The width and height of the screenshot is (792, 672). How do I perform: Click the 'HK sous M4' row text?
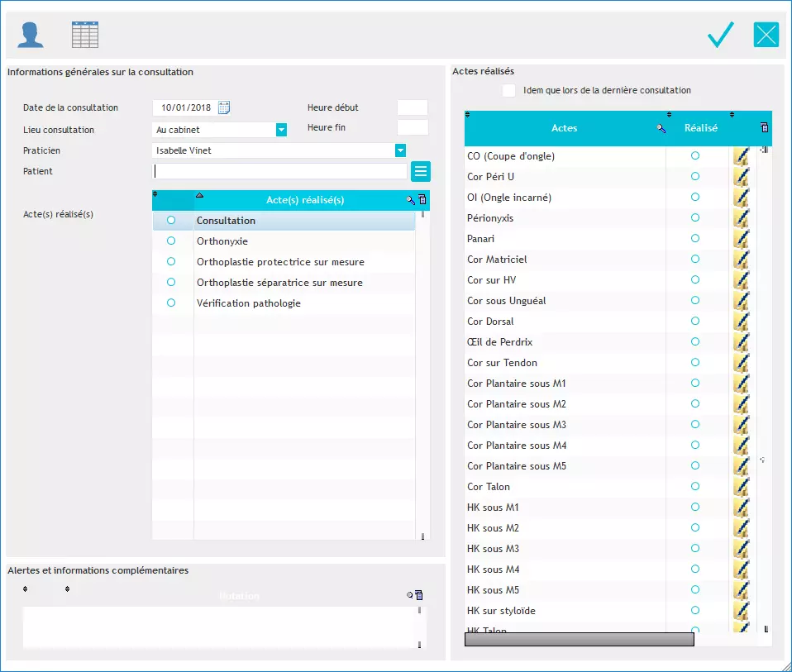[x=493, y=570]
